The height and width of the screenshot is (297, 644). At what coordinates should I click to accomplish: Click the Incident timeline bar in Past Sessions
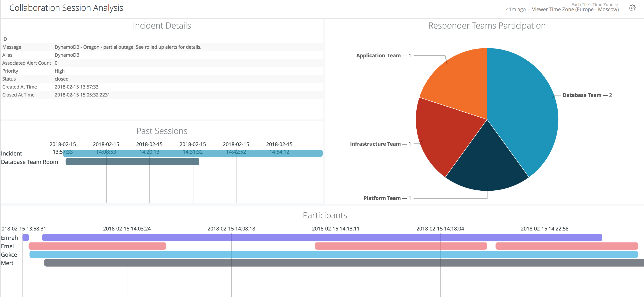pyautogui.click(x=193, y=153)
